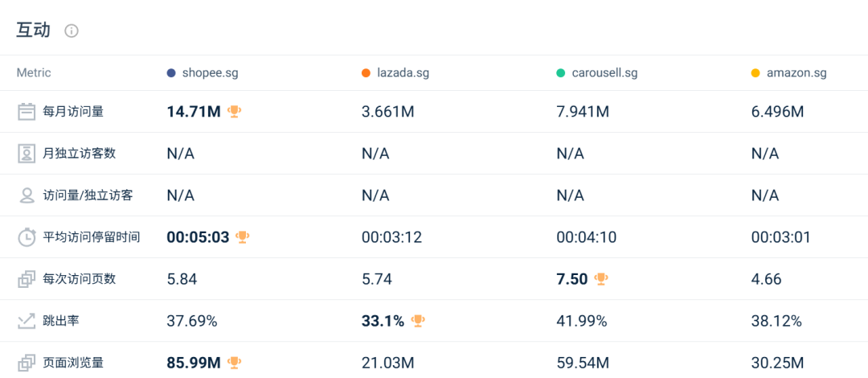
Task: Click the blue dot for shopee.sg
Action: point(171,73)
